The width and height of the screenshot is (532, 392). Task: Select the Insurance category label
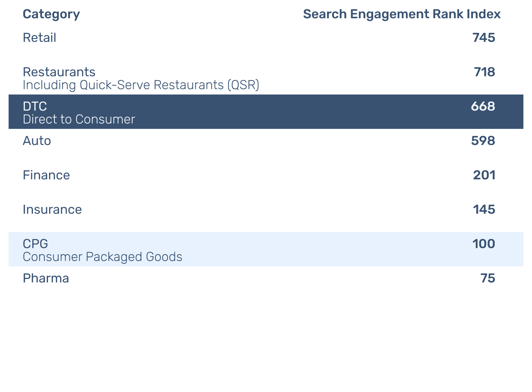click(52, 209)
